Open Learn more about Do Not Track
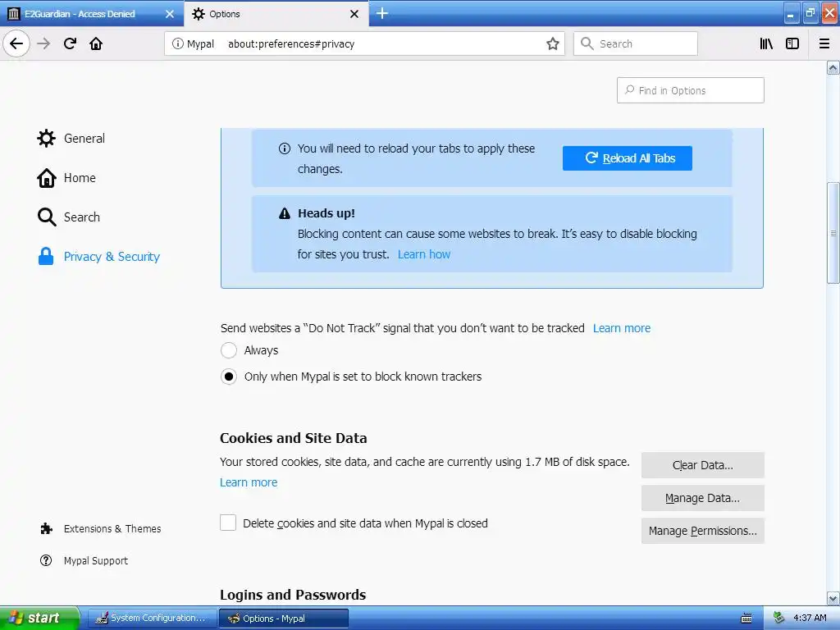Image resolution: width=840 pixels, height=630 pixels. tap(622, 328)
